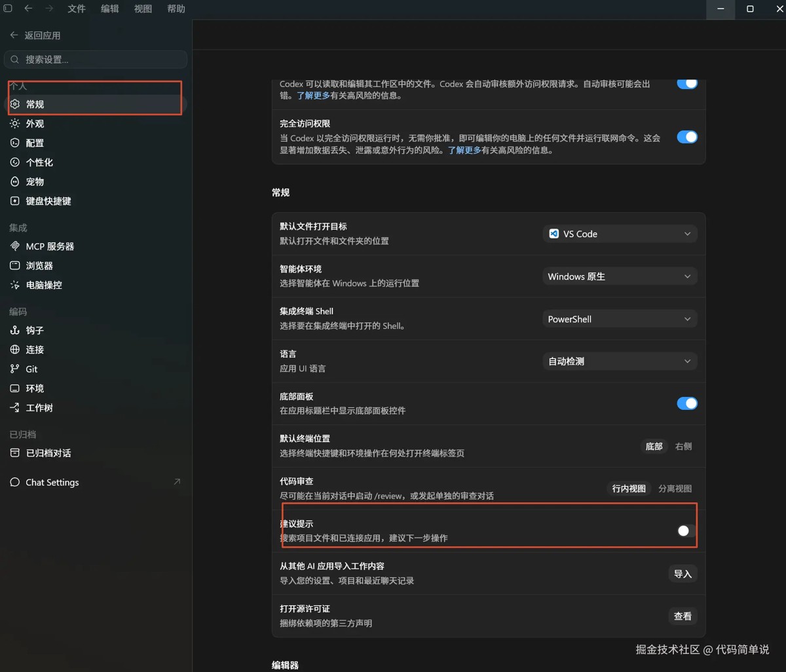The height and width of the screenshot is (672, 786).
Task: Click the browser window icon beside 浏览器
Action: (x=15, y=265)
